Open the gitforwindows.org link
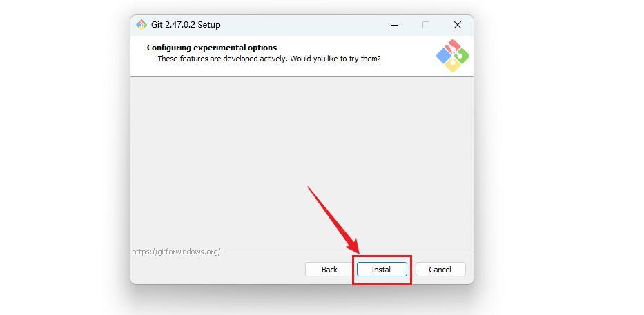The width and height of the screenshot is (644, 315). point(176,252)
